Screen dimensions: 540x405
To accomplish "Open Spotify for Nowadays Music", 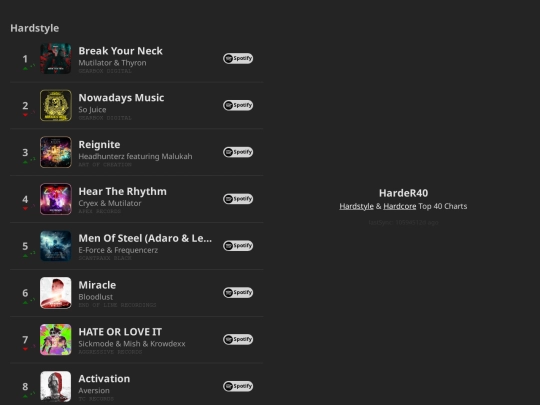I will click(x=238, y=105).
